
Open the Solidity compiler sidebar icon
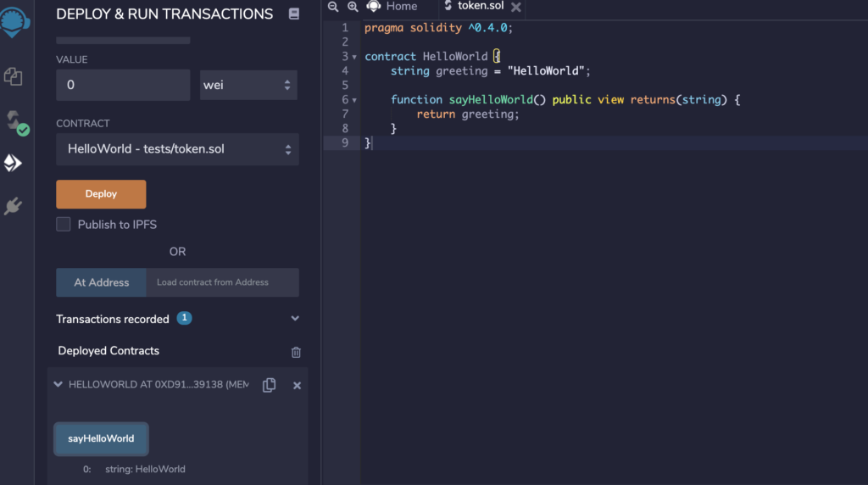[16, 122]
